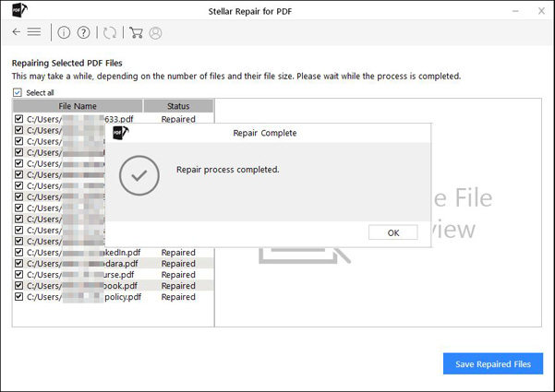Image resolution: width=555 pixels, height=392 pixels.
Task: Uncheck the file ending in 633.pdf
Action: (18, 119)
